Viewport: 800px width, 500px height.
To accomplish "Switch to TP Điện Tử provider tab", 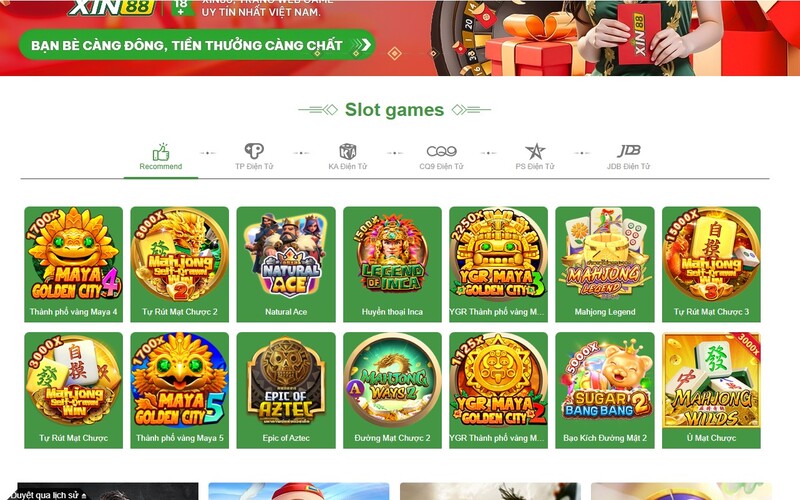I will [x=254, y=157].
